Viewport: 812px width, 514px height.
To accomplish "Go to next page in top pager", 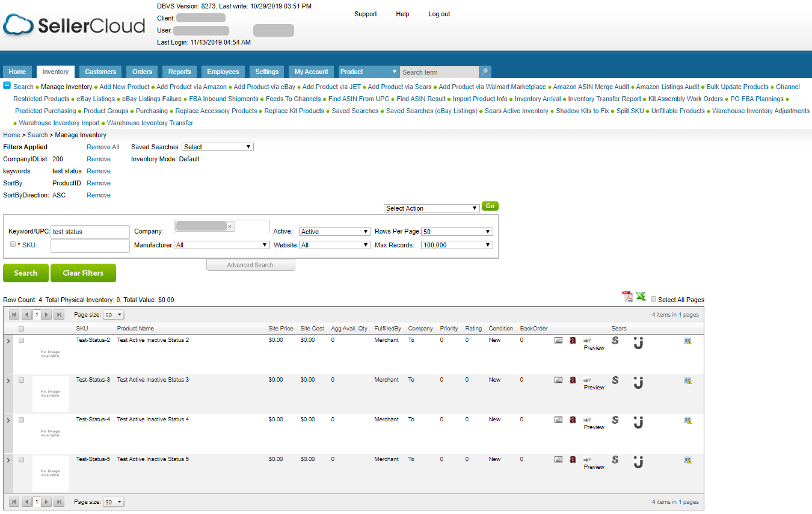I will [x=48, y=315].
